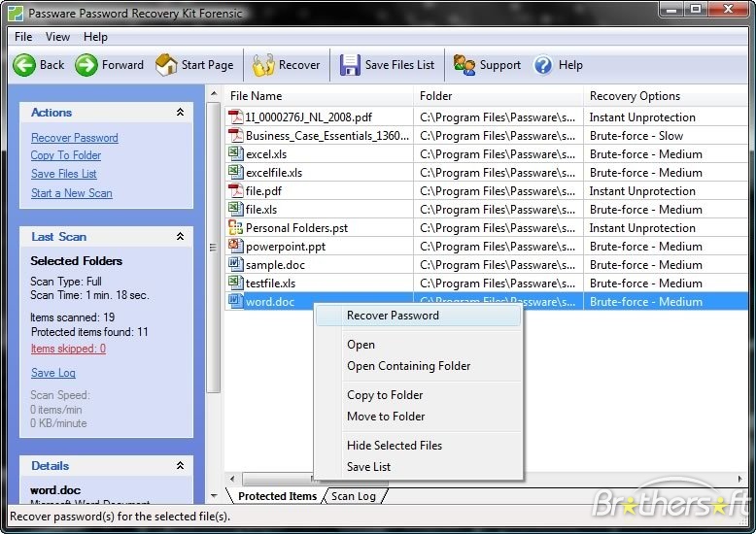Choose Move to Folder in context menu
Screen dimensions: 756x534
[419, 417]
